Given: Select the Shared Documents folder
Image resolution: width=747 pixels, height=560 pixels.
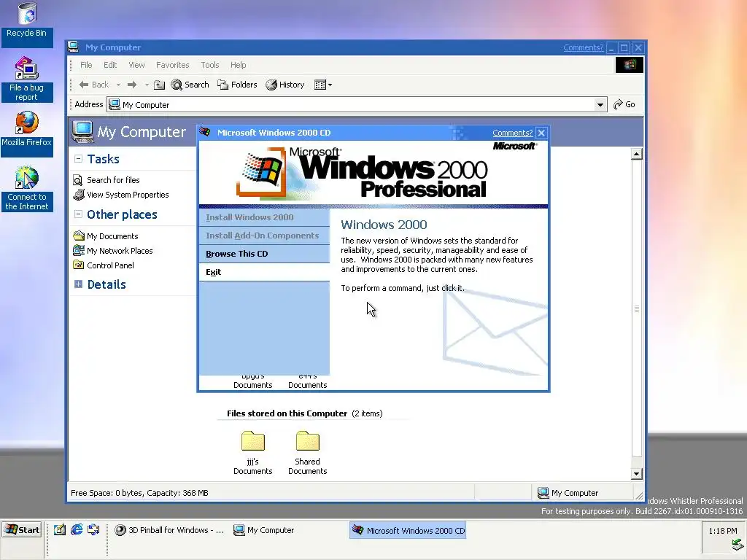Looking at the screenshot, I should pyautogui.click(x=307, y=452).
